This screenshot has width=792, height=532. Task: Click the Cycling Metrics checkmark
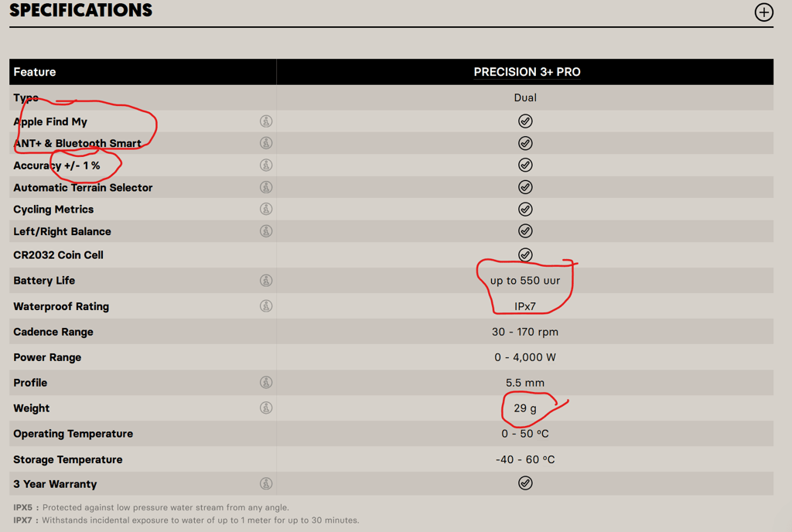tap(525, 208)
